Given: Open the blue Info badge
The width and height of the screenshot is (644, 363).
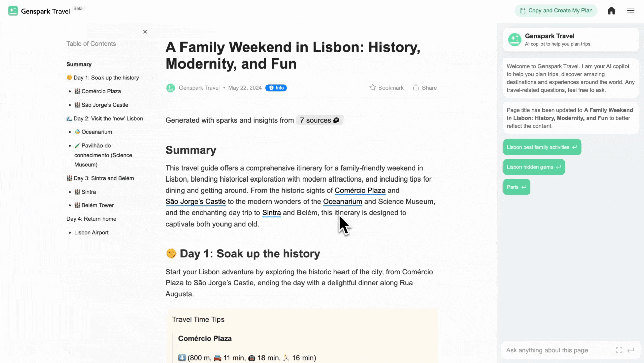Looking at the screenshot, I should pyautogui.click(x=276, y=88).
